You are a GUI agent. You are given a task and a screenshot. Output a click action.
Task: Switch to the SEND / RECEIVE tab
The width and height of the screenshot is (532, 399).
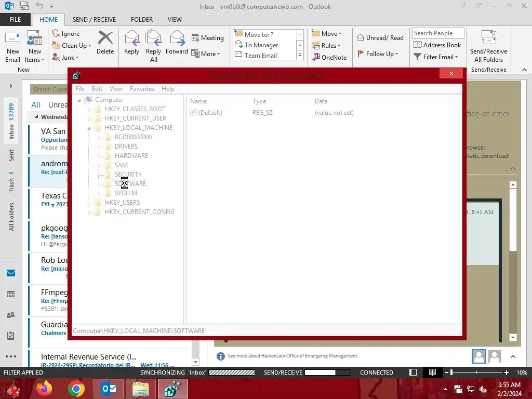coord(94,19)
